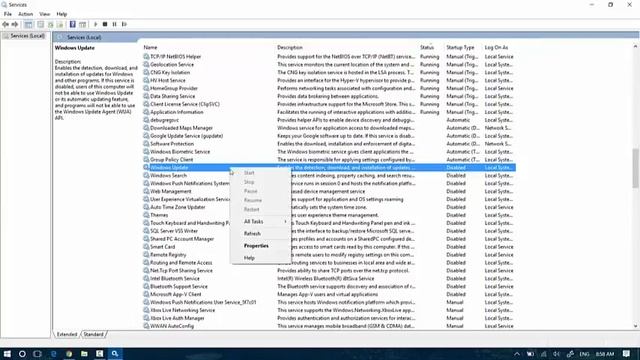Image resolution: width=640 pixels, height=360 pixels.
Task: Show hidden tray icons chevron
Action: (517, 354)
